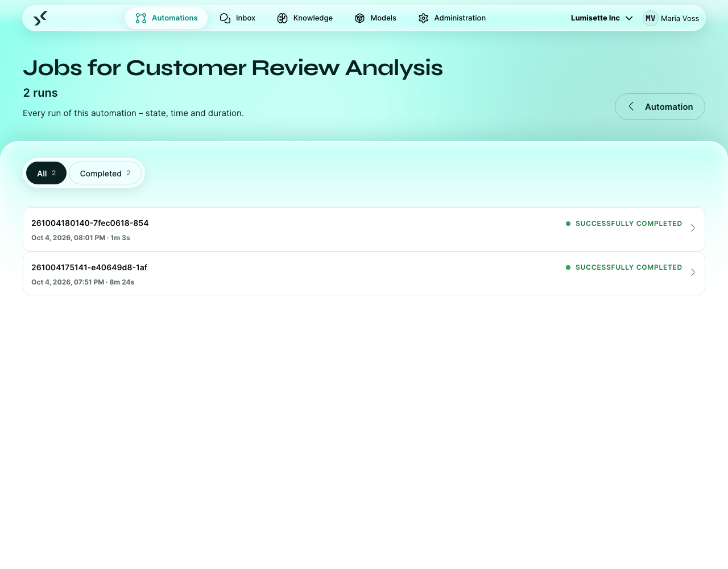The width and height of the screenshot is (728, 569).
Task: Click job ID 261004175141-e40649d8-1af
Action: point(89,267)
